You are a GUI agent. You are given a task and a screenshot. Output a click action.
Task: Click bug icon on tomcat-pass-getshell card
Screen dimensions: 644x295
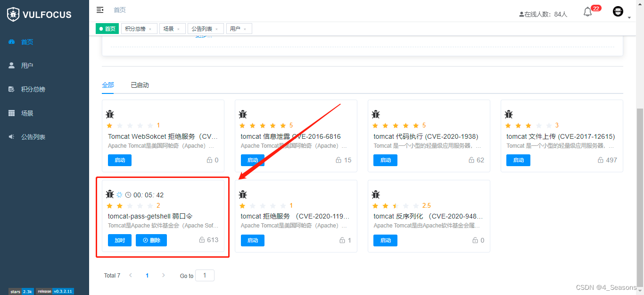click(110, 194)
